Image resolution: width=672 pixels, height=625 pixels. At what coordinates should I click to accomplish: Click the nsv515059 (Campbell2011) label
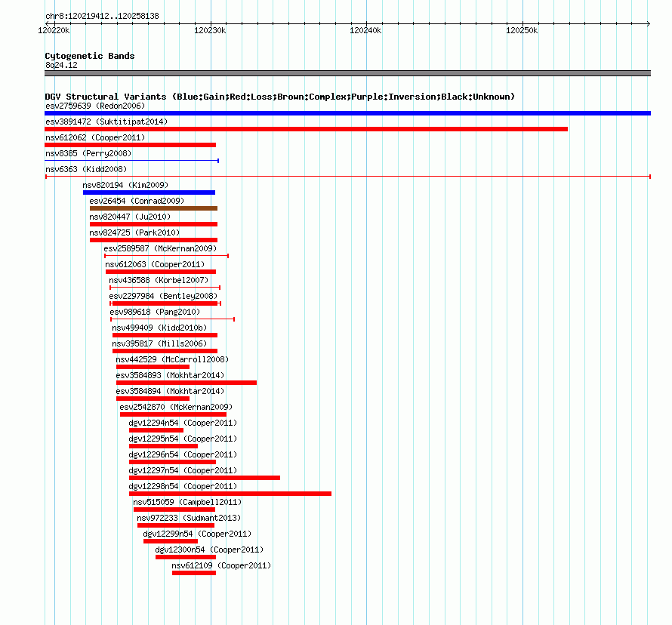pyautogui.click(x=187, y=502)
